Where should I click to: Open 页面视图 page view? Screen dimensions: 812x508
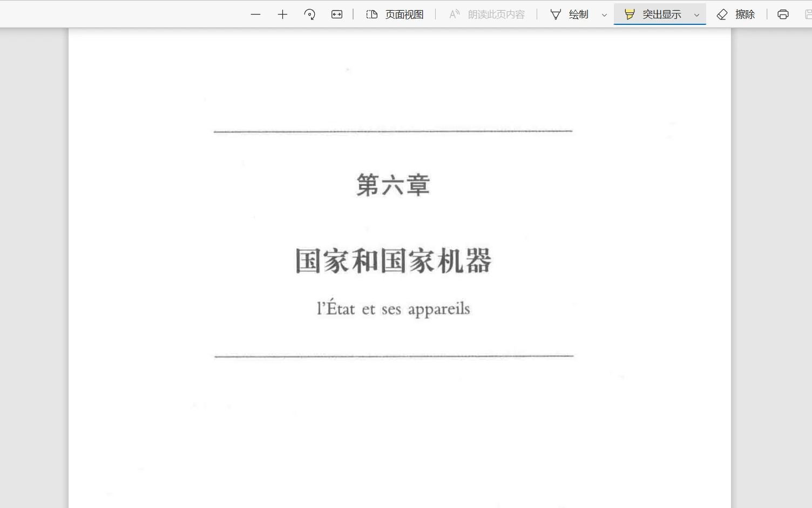click(395, 15)
